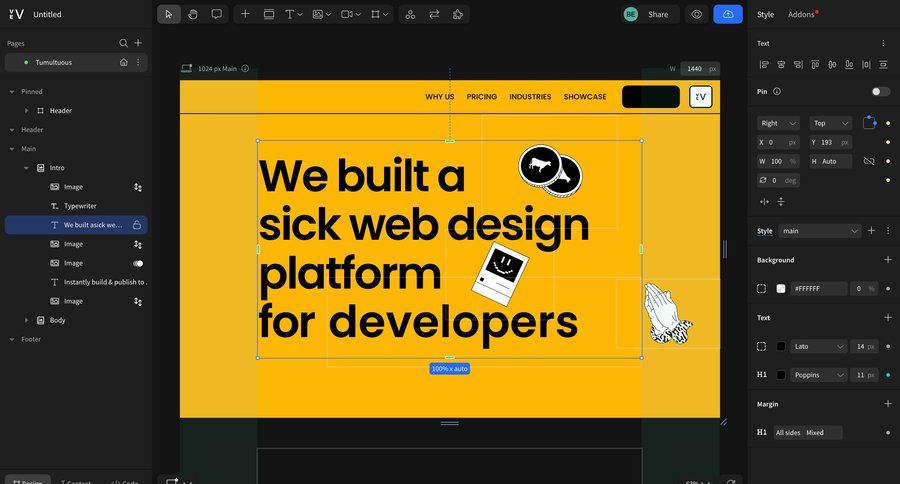Open the Lato font dropdown
This screenshot has width=900, height=484.
tap(818, 346)
